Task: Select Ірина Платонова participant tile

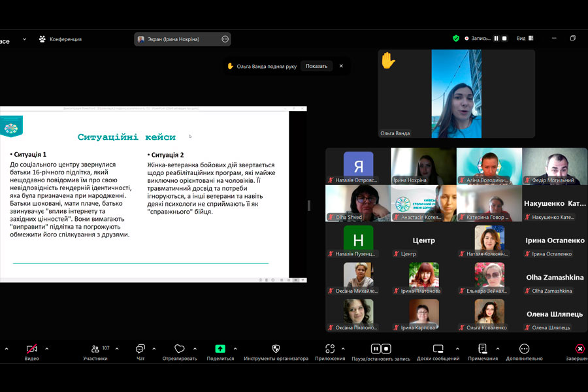Action: pyautogui.click(x=424, y=277)
